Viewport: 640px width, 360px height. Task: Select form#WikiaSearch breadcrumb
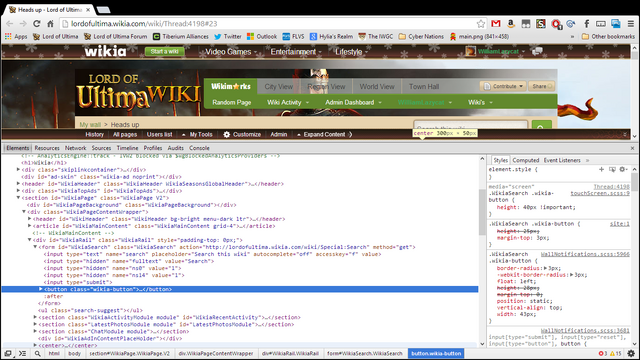[364, 353]
